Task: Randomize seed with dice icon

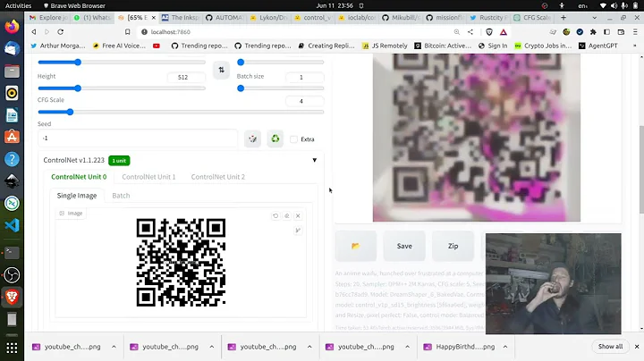Action: pos(252,139)
